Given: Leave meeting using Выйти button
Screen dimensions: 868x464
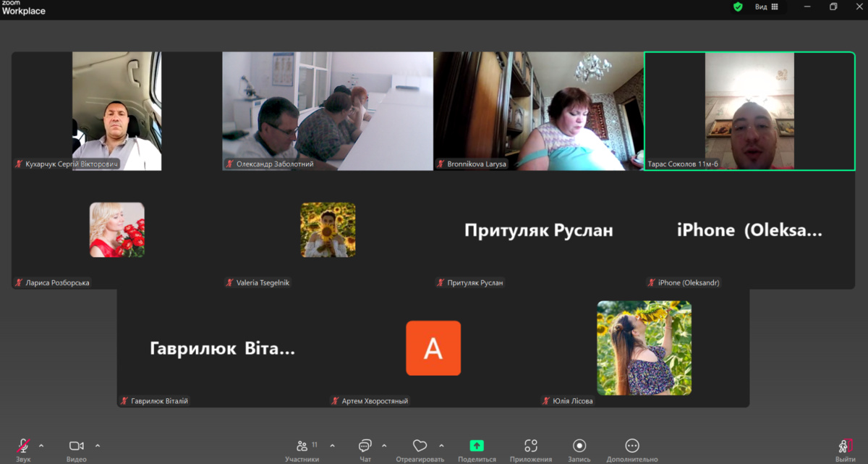Looking at the screenshot, I should pos(845,450).
